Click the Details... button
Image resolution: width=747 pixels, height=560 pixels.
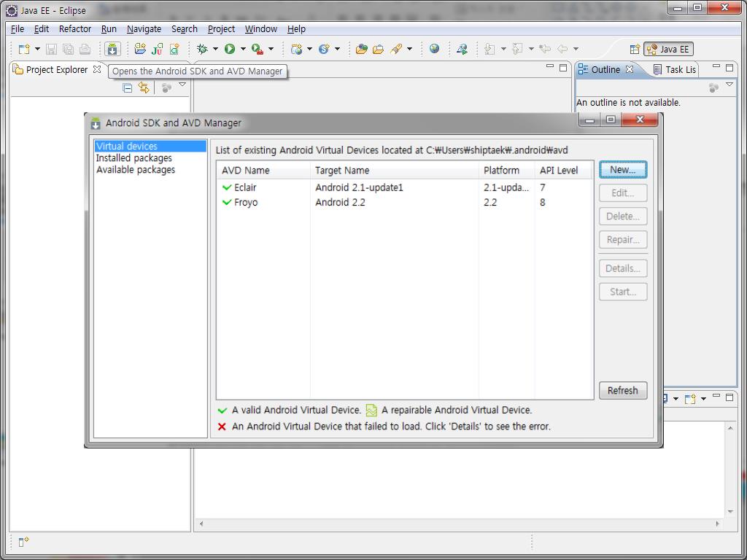tap(623, 268)
